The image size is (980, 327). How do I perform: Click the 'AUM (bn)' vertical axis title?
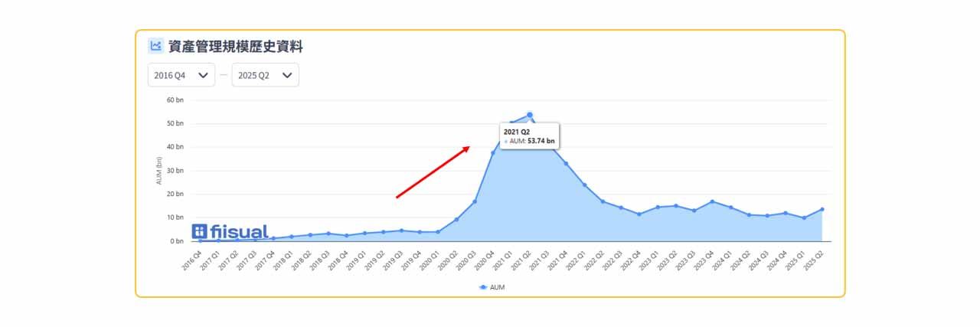[158, 170]
